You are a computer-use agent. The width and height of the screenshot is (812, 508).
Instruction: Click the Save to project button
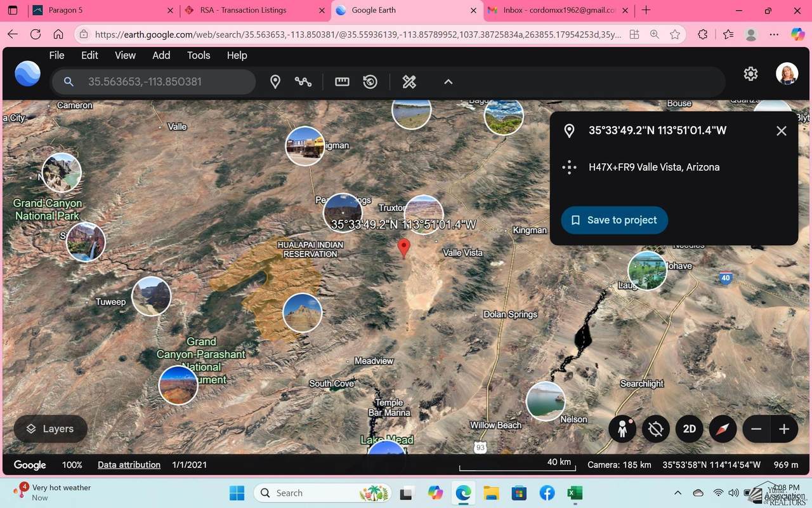click(x=614, y=220)
